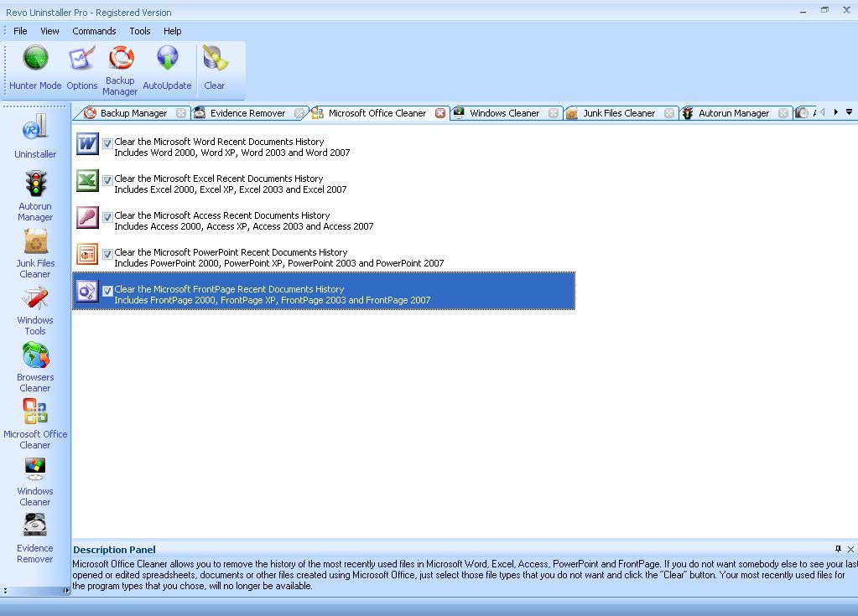Click the Clear button in the toolbar
The height and width of the screenshot is (616, 858).
(x=215, y=67)
